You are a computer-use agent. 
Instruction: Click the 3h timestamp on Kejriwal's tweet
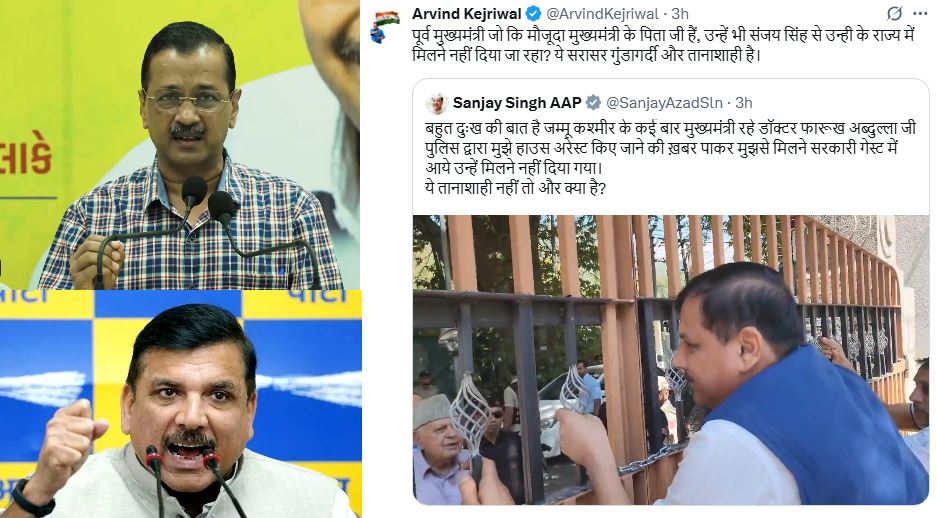point(680,14)
